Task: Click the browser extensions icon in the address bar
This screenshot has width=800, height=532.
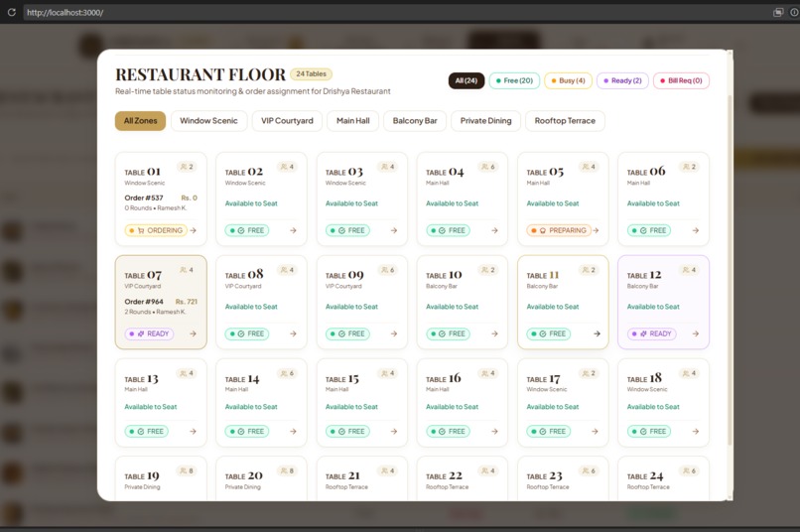Action: pyautogui.click(x=778, y=12)
